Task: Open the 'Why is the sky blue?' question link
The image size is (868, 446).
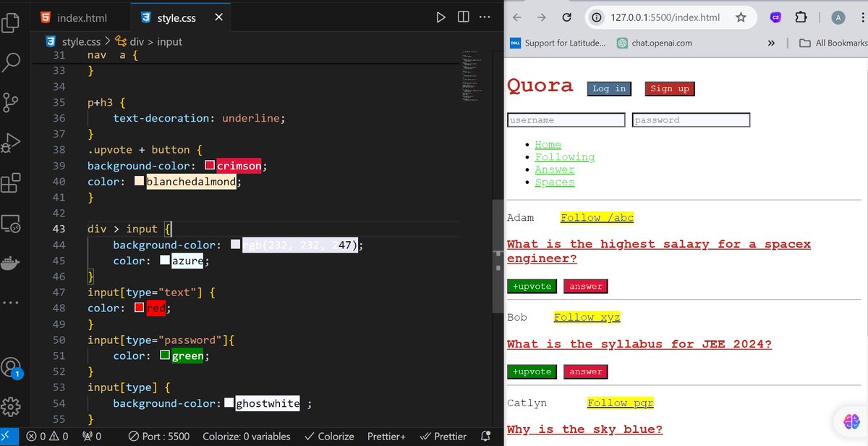Action: (x=584, y=429)
